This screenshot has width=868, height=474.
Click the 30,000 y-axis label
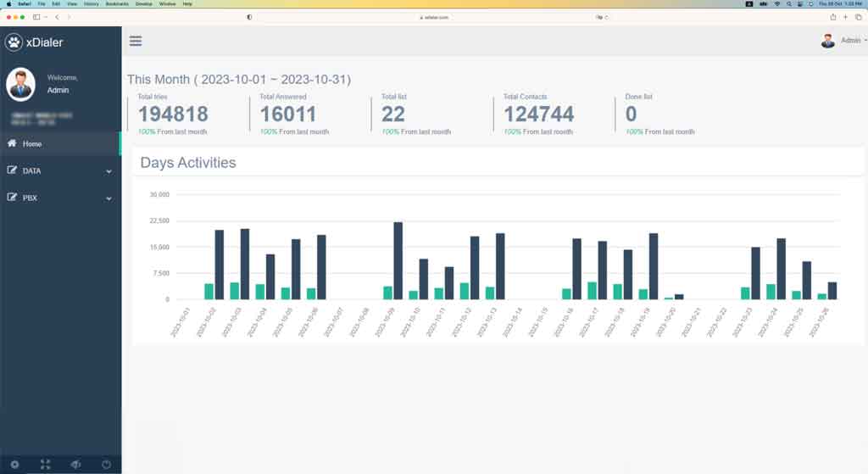click(x=159, y=194)
